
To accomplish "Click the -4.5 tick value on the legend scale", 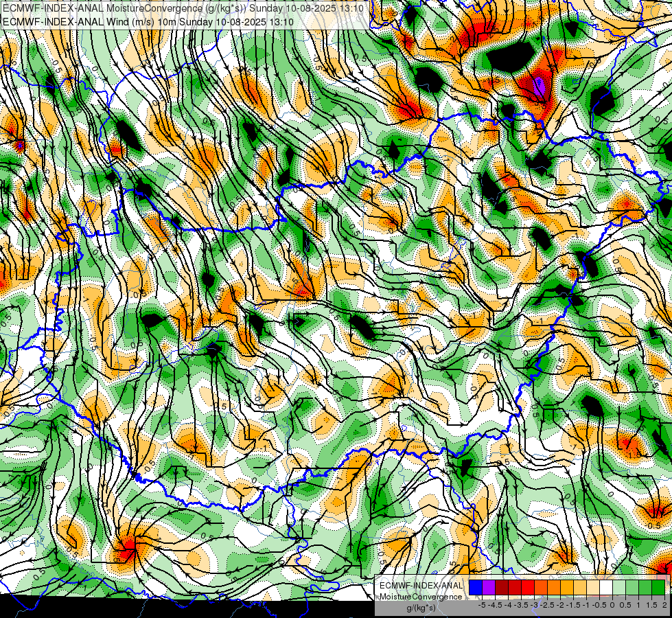I will pos(496,605).
